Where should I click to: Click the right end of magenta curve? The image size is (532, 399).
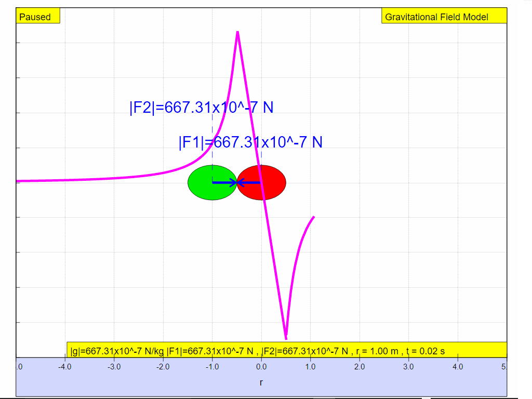313,217
